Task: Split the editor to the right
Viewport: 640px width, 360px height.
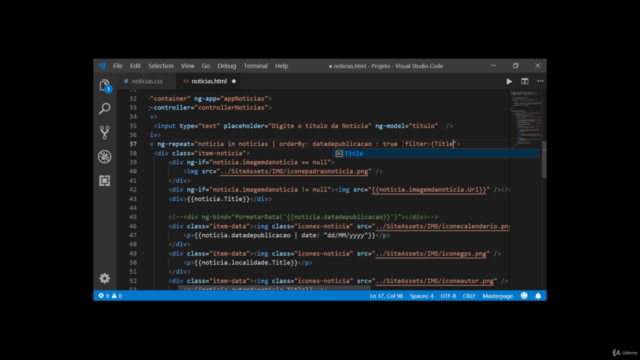Action: 524,81
